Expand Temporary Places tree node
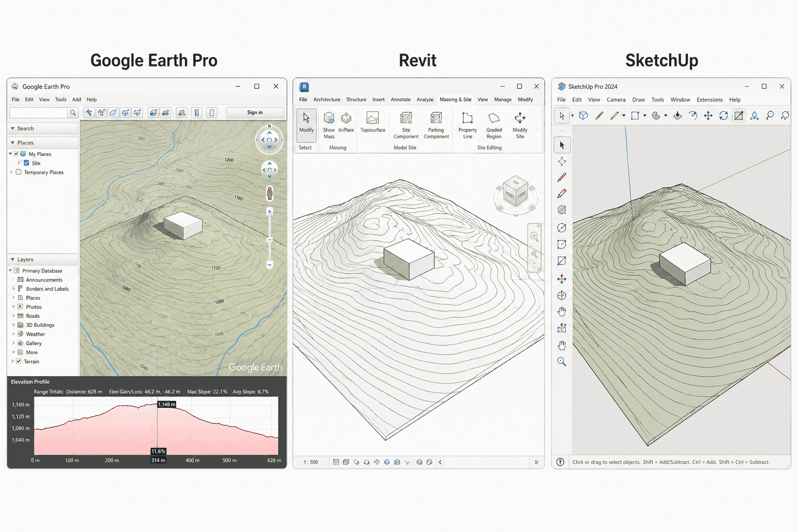This screenshot has height=532, width=798. point(11,172)
